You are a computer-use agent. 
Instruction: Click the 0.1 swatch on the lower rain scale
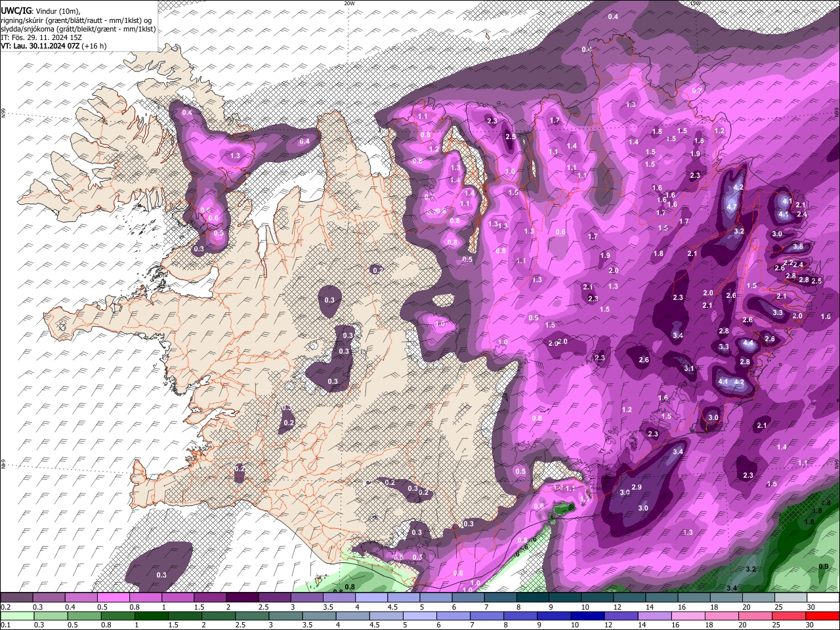coord(18,616)
